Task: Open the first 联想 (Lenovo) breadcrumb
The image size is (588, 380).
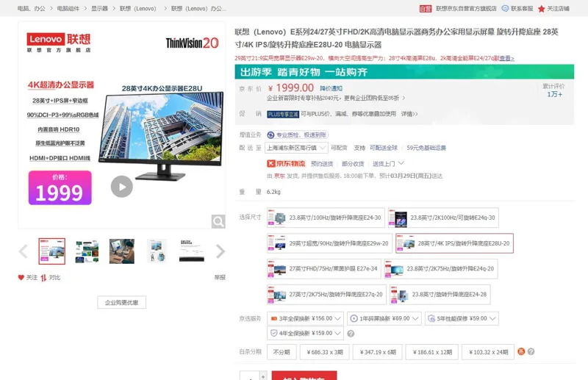Action: point(137,8)
